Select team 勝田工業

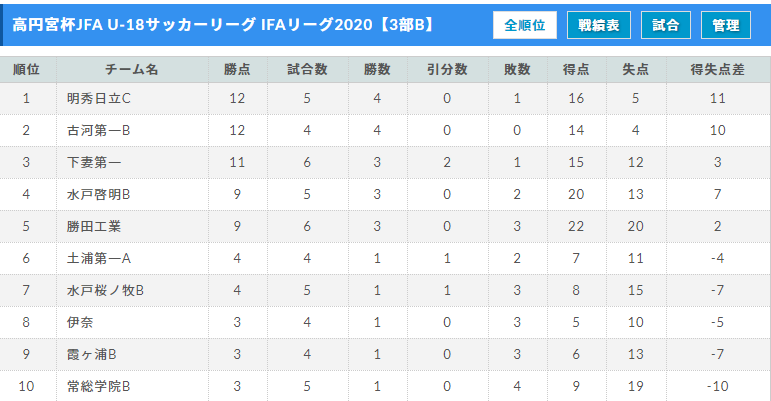click(94, 226)
